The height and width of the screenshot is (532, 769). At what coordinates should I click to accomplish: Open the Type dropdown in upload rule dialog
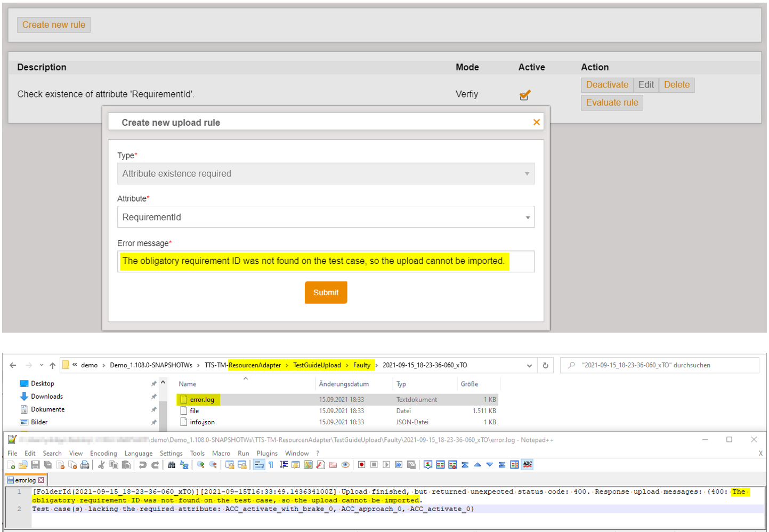point(326,174)
